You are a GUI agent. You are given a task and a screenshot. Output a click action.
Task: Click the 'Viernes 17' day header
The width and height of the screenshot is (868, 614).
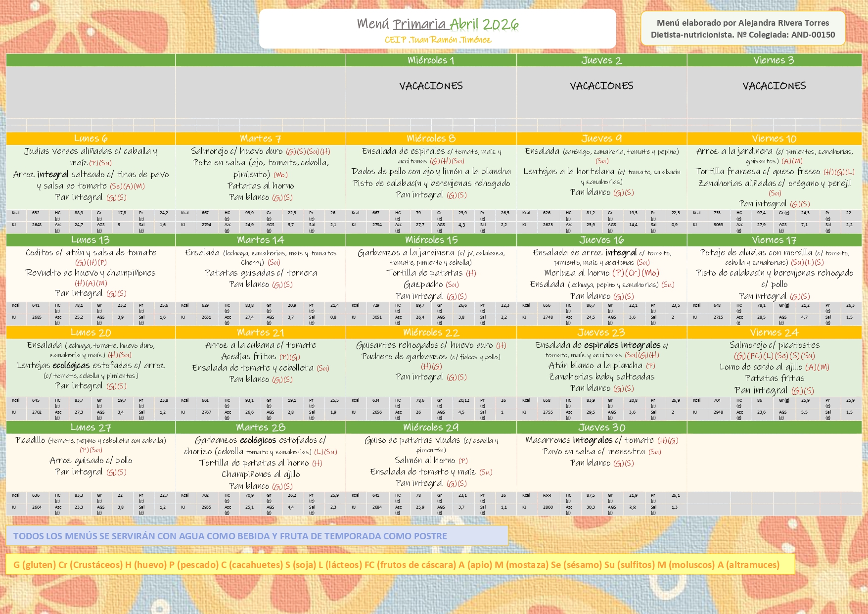point(774,240)
